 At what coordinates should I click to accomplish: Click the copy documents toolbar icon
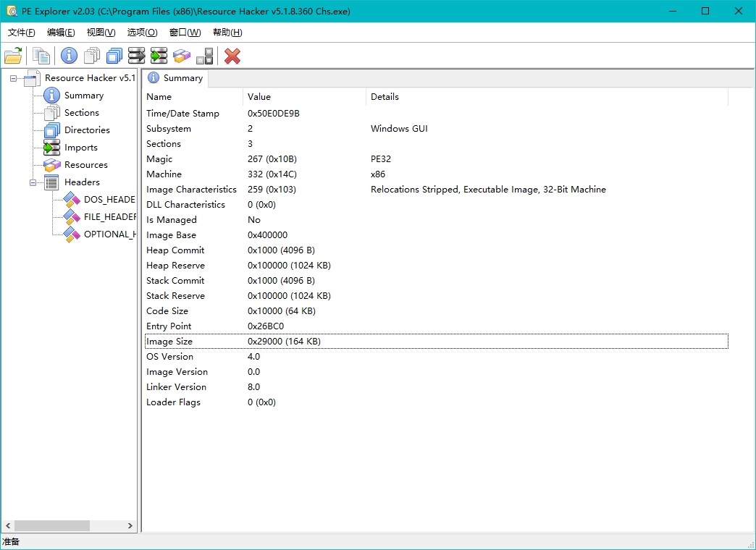pyautogui.click(x=41, y=56)
